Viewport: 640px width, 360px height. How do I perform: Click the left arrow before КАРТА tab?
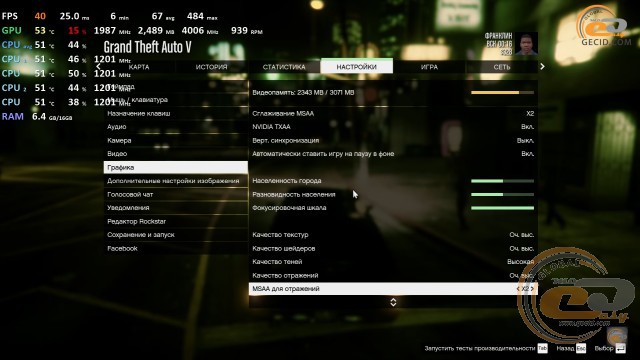click(x=98, y=67)
